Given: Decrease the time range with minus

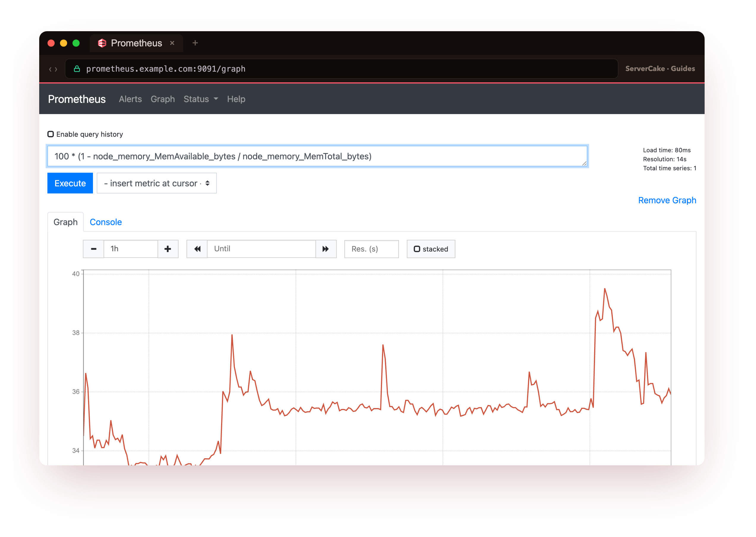Looking at the screenshot, I should 94,249.
